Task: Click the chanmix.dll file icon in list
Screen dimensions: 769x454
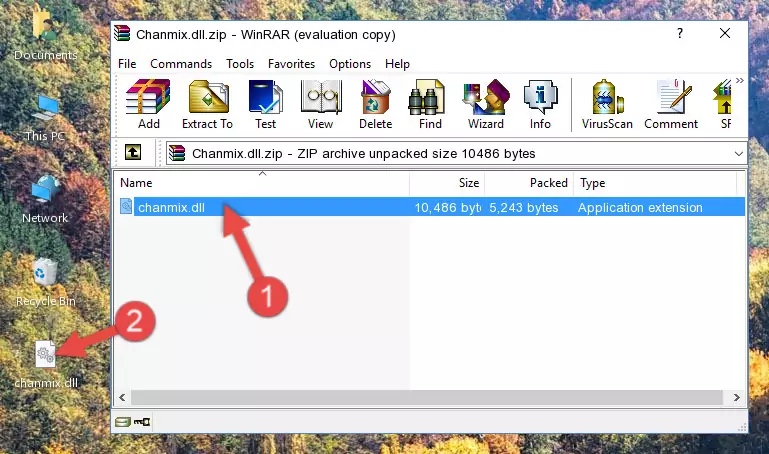Action: [x=126, y=207]
